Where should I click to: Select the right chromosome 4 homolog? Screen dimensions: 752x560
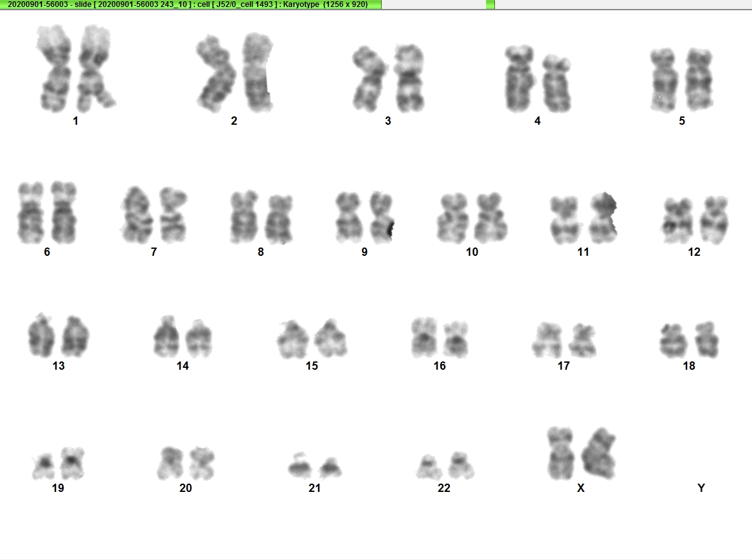click(x=557, y=83)
